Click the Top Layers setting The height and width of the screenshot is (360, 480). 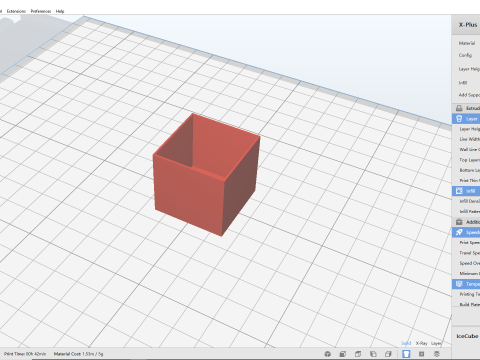470,160
